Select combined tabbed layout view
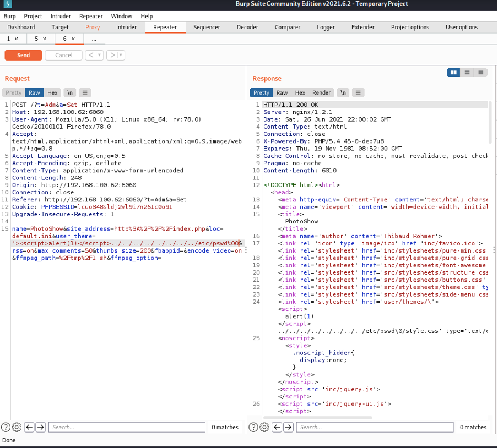 pos(480,72)
